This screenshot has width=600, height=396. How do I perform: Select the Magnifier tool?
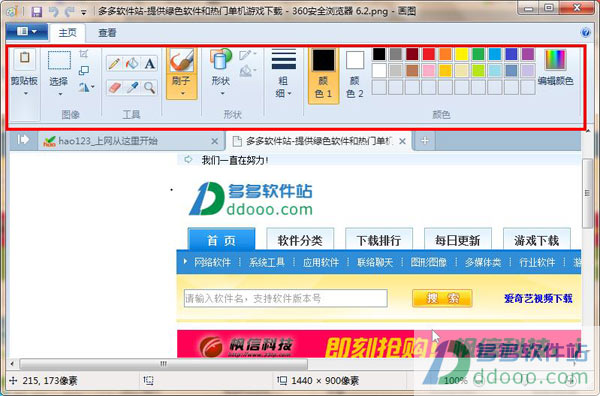pyautogui.click(x=150, y=88)
